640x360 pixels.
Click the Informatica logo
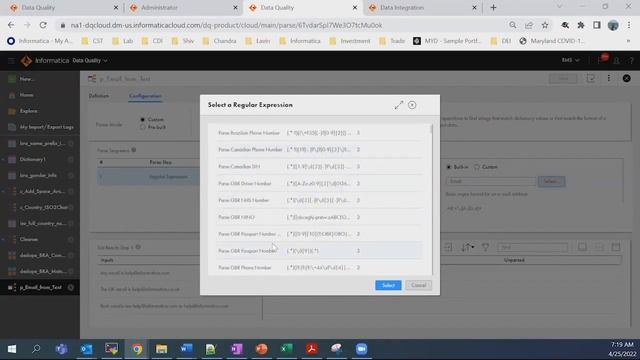coord(26,61)
